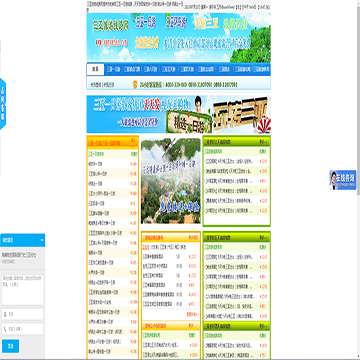The width and height of the screenshot is (360, 360).
Task: Click the wide ad banner with cartoon guide
Action: click(179, 114)
